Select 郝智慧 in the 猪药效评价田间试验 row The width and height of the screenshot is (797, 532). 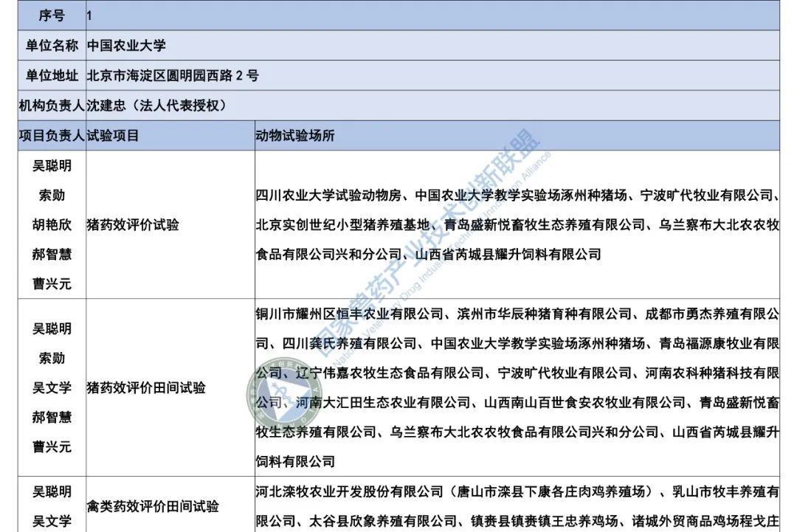click(x=52, y=417)
